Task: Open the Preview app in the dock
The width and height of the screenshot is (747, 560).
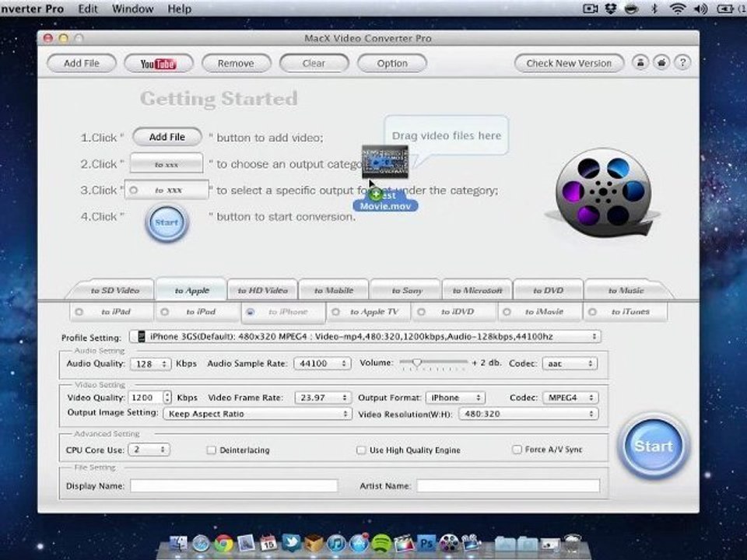Action: (x=246, y=544)
